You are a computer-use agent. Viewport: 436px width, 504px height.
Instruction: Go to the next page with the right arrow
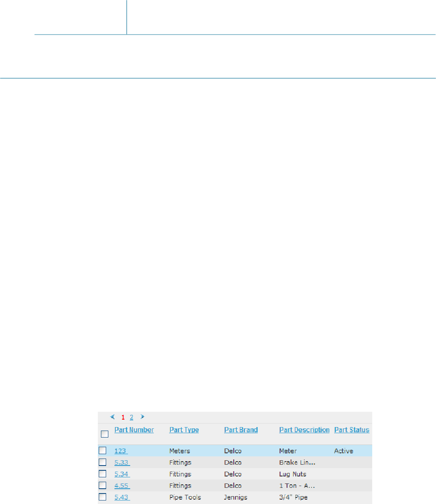[x=142, y=417]
